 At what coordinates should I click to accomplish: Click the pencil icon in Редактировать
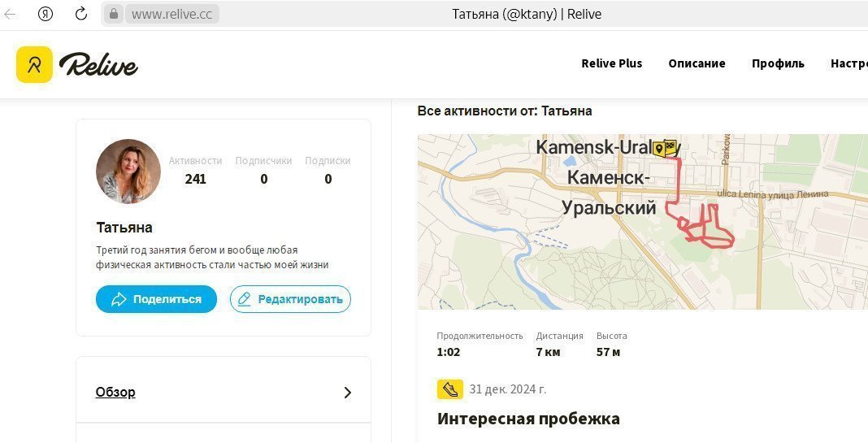tap(244, 299)
